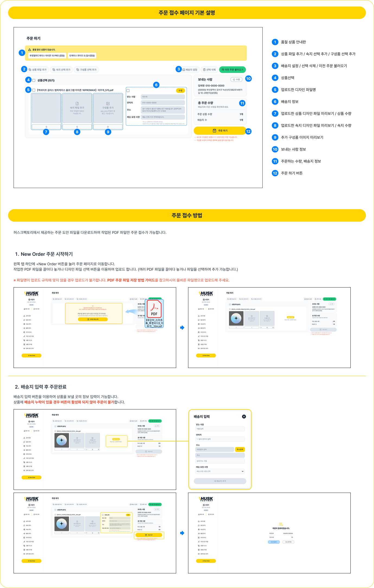Image resolution: width=374 pixels, height=588 pixels.
Task: Click the green 이전 주문 불러오기 button
Action: coord(232,70)
